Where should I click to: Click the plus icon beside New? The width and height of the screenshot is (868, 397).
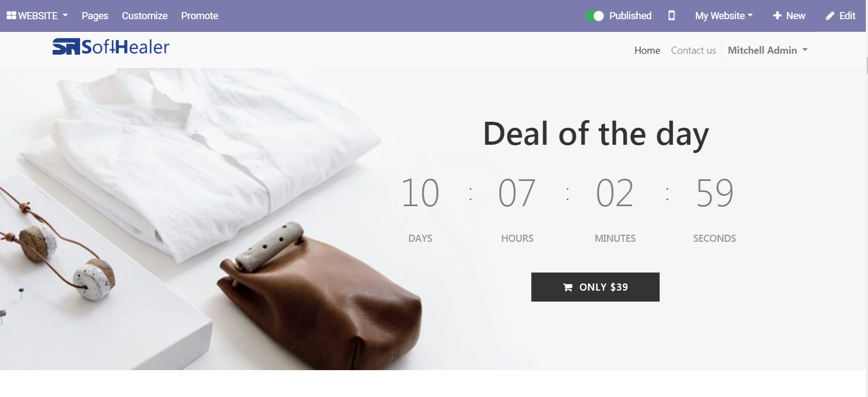tap(777, 15)
